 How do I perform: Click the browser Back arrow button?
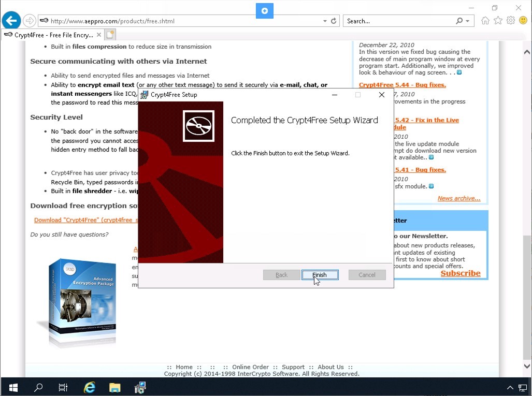11,21
